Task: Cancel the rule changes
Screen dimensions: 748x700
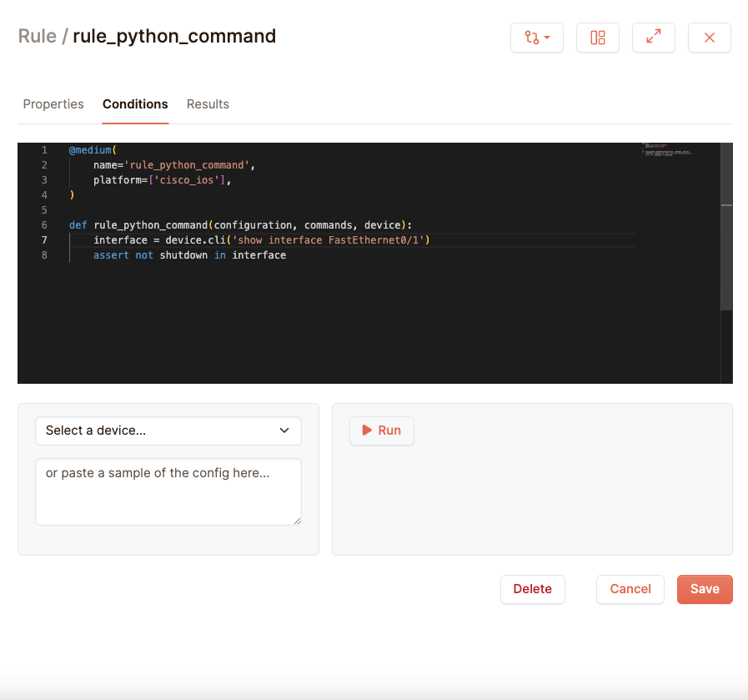Action: tap(630, 589)
